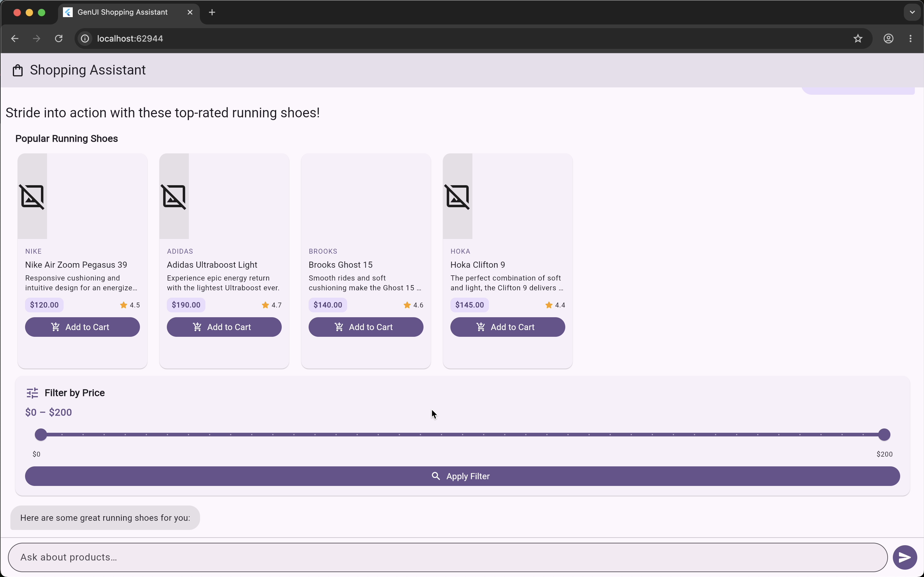Click the Shopping Assistant header title
Screen dimensions: 924x577
tap(88, 70)
